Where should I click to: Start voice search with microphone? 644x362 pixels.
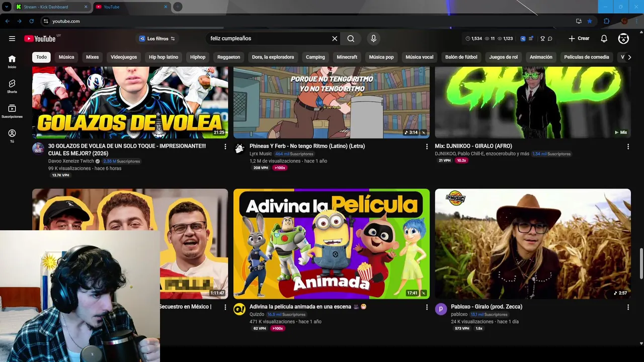(373, 38)
